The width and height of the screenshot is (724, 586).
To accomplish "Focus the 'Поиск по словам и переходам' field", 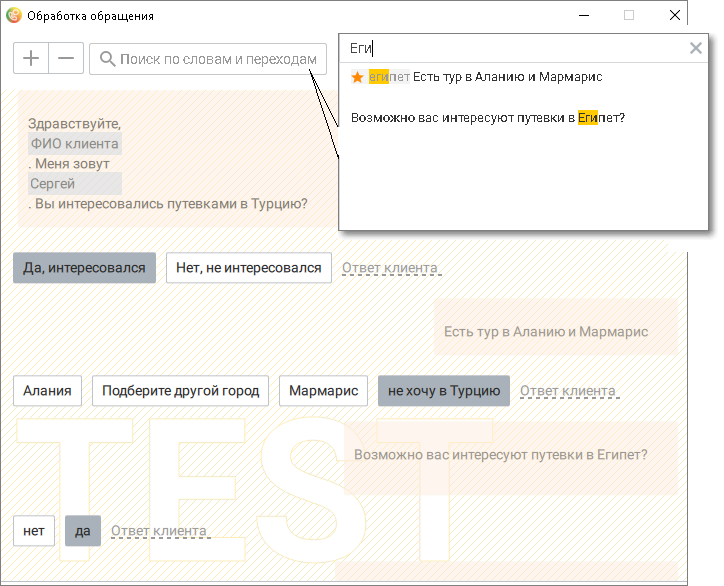I will pos(208,59).
